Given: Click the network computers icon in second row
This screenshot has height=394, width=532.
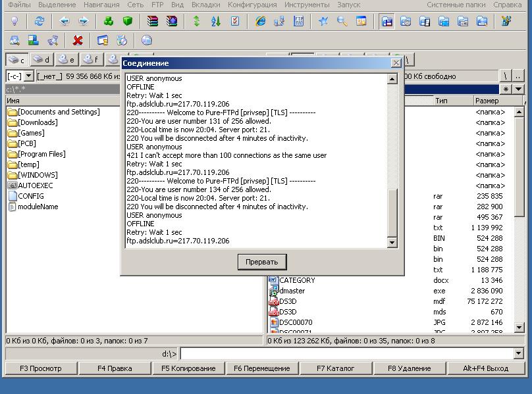Looking at the screenshot, I should click(33, 41).
